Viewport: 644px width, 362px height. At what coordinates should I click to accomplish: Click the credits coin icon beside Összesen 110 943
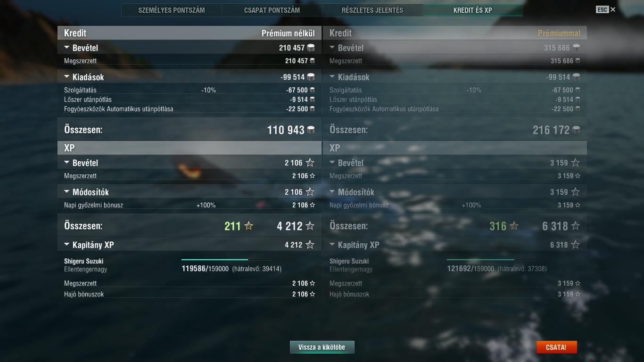[x=311, y=130]
